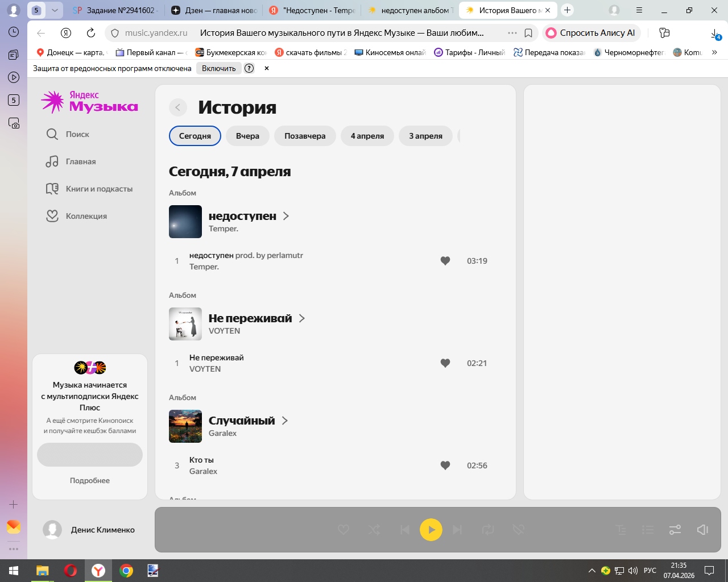Launch Opera from the taskbar
Image resolution: width=728 pixels, height=582 pixels.
71,571
